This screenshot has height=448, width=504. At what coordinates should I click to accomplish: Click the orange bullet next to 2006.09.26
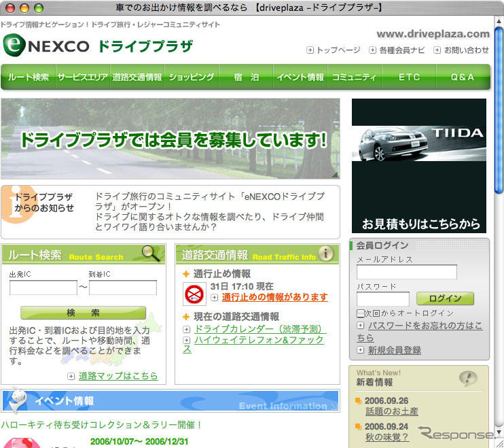point(358,400)
